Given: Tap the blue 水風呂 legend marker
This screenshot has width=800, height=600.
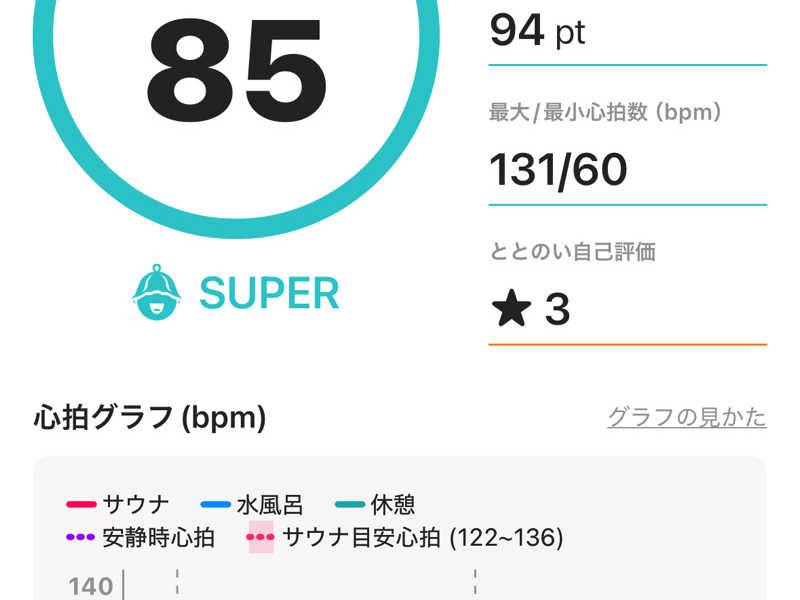Looking at the screenshot, I should 215,505.
